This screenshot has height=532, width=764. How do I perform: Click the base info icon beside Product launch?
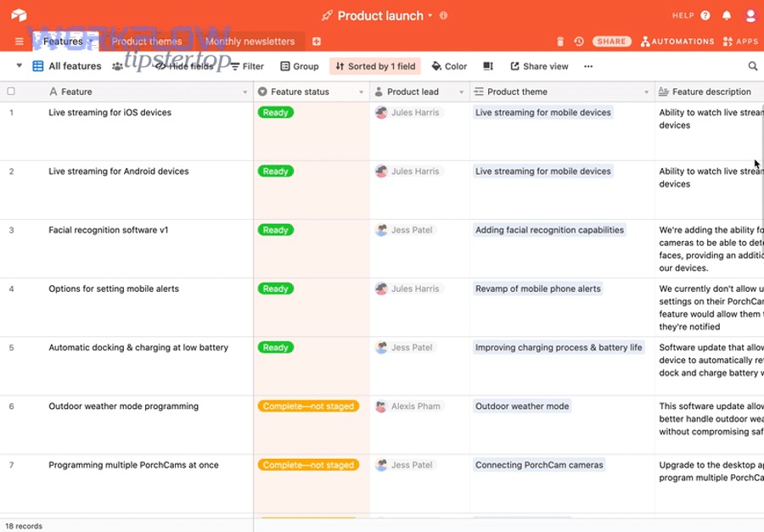(443, 15)
